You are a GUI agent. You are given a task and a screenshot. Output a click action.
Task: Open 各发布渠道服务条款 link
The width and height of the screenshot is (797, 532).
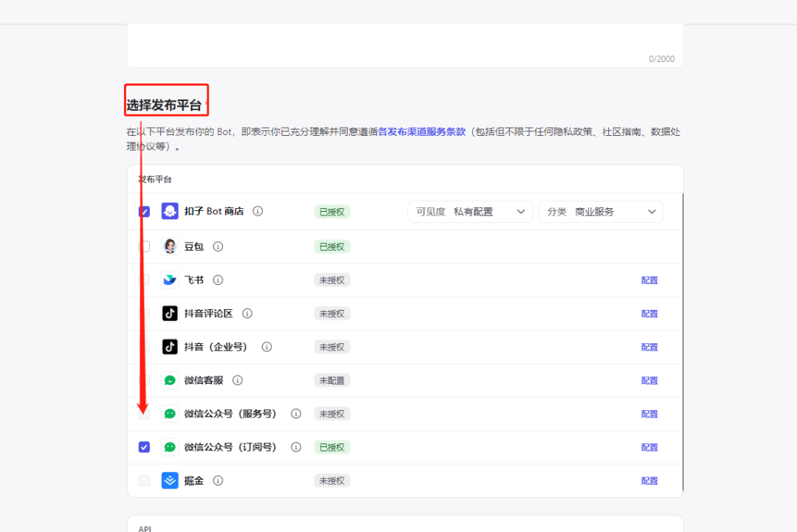tap(422, 131)
